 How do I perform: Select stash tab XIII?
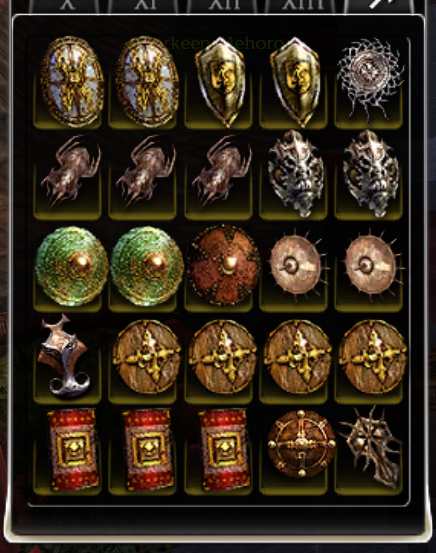(303, 5)
